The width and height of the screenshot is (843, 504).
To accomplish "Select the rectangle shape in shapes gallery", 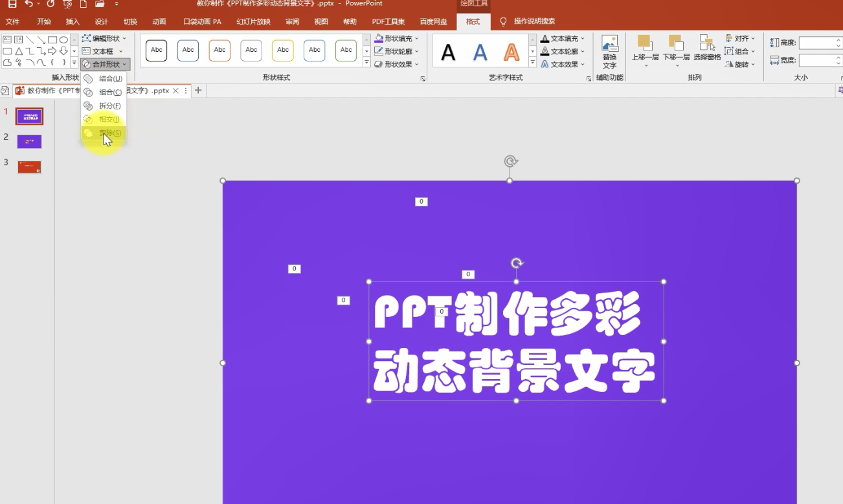I will (52, 39).
